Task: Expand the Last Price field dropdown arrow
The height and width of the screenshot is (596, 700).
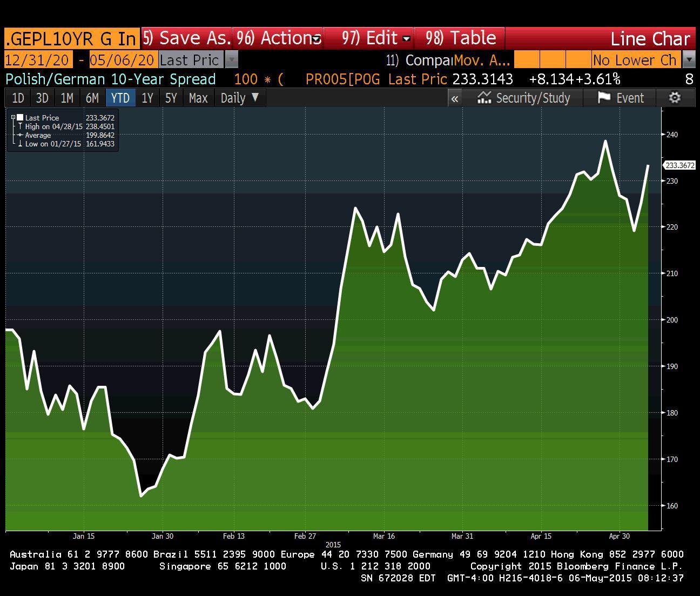Action: pos(231,59)
